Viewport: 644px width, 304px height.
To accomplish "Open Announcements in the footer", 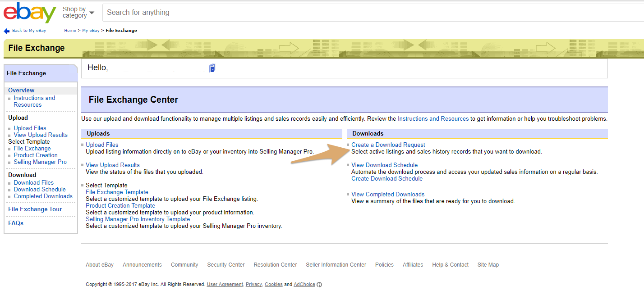I will (x=142, y=265).
